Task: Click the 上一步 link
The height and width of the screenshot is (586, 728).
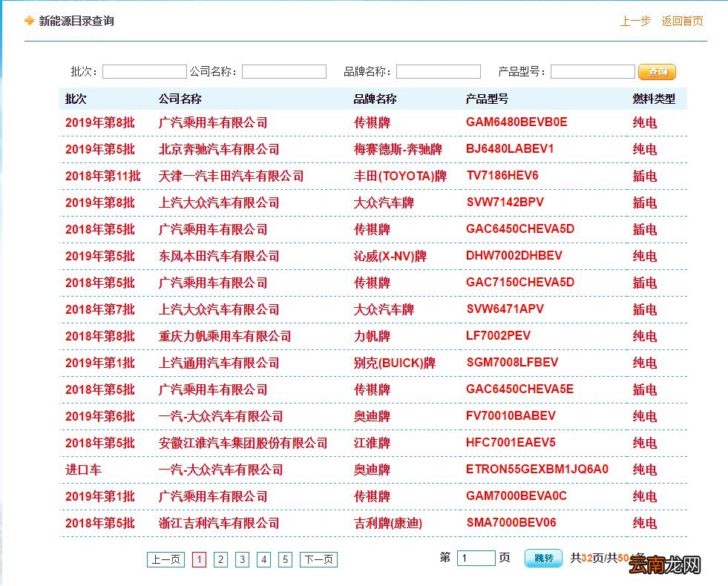Action: point(635,21)
